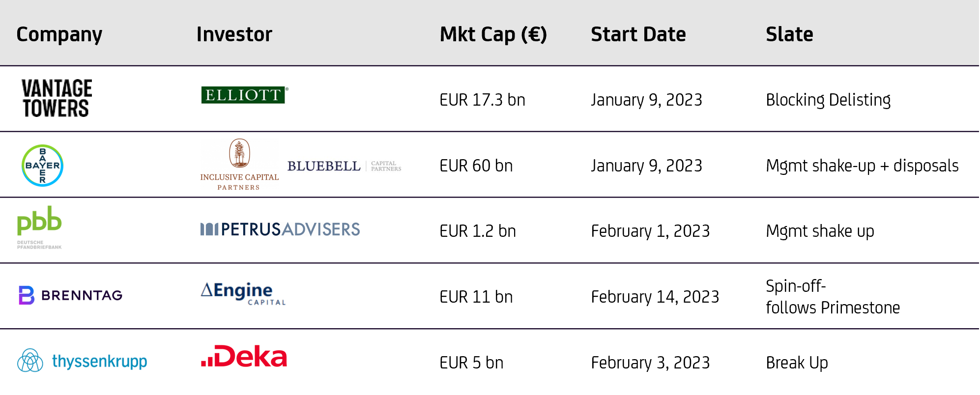Click the Vantage Towers logo

click(57, 98)
